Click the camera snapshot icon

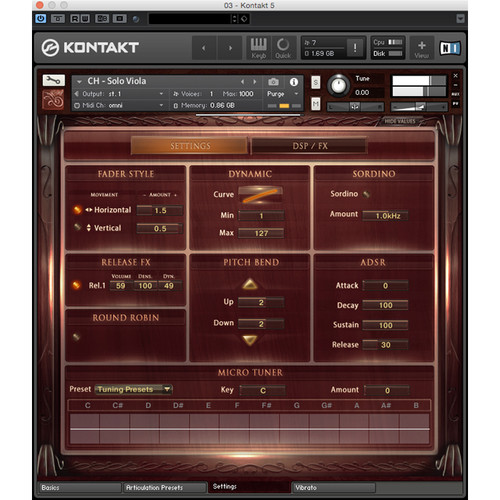pos(273,82)
